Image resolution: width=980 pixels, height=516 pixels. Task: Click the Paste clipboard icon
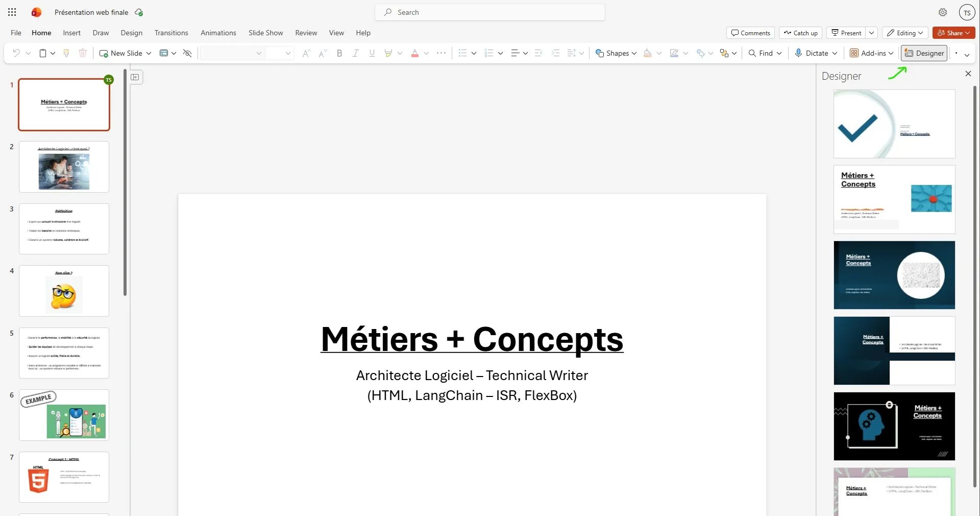[43, 53]
